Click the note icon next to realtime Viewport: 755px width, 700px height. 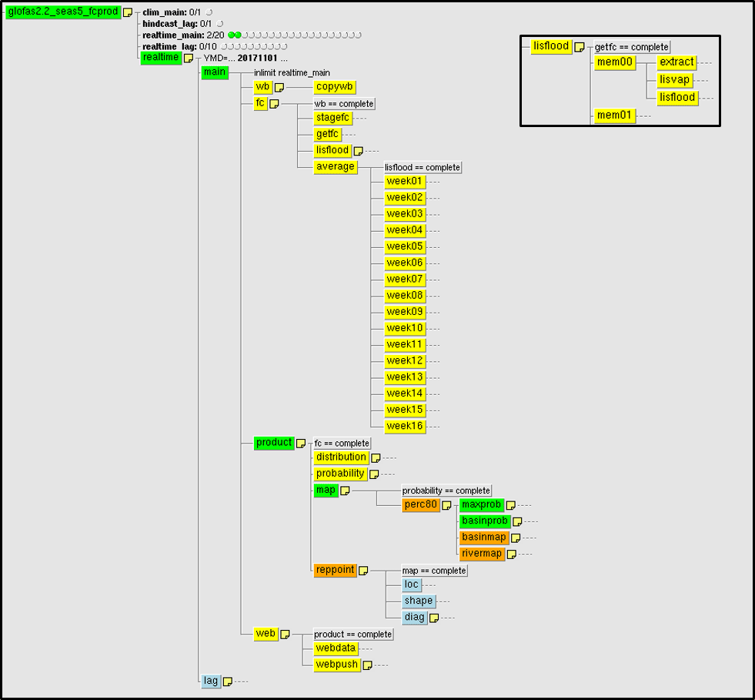pos(188,59)
